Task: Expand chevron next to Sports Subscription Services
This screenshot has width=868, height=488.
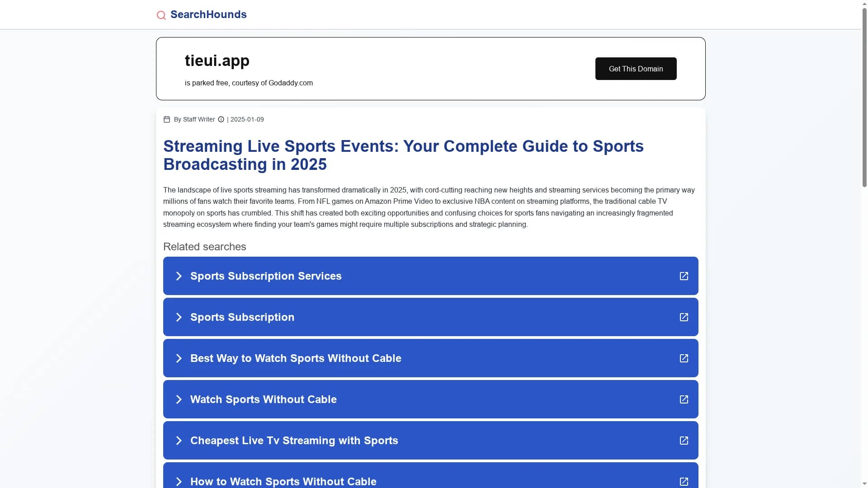Action: (179, 276)
